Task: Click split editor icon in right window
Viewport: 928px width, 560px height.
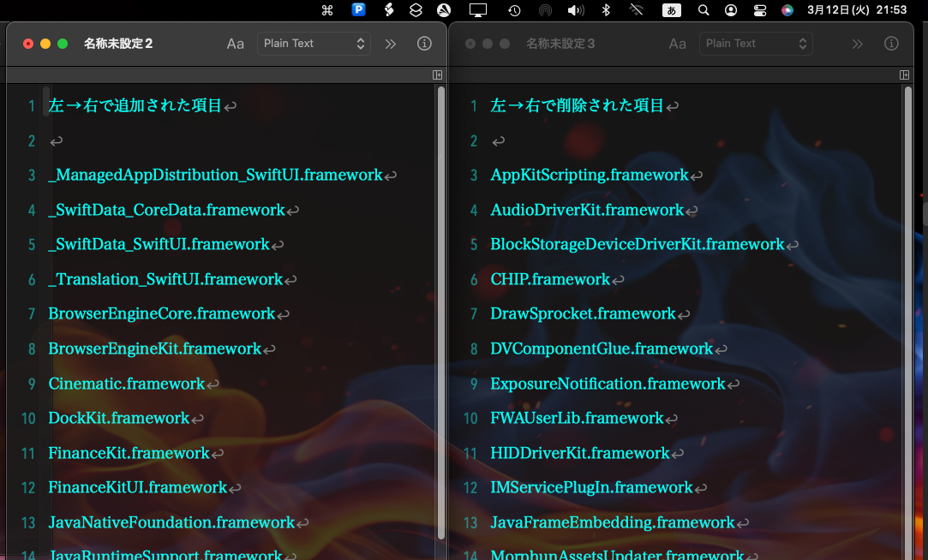Action: [x=905, y=75]
